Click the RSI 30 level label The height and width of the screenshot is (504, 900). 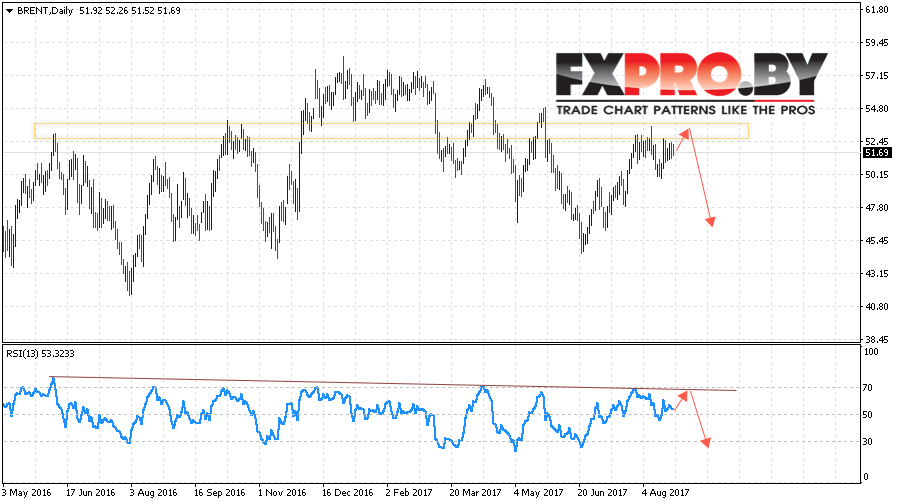pos(868,441)
